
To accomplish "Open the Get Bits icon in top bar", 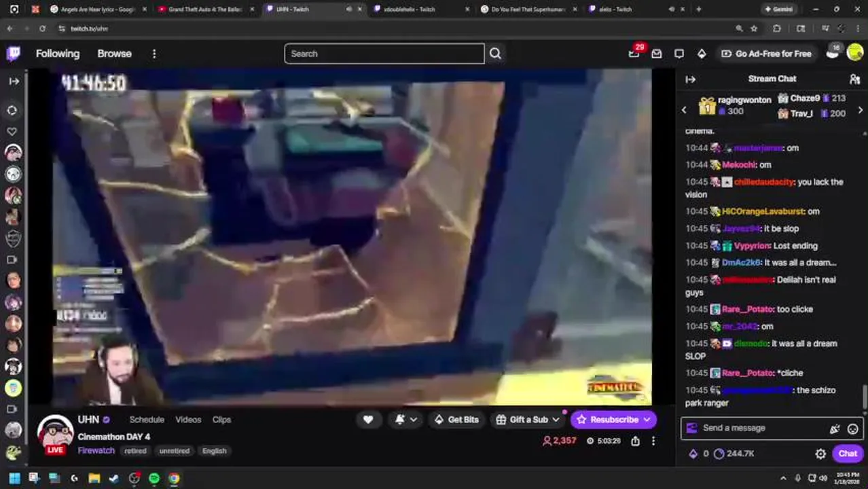I will pyautogui.click(x=702, y=54).
